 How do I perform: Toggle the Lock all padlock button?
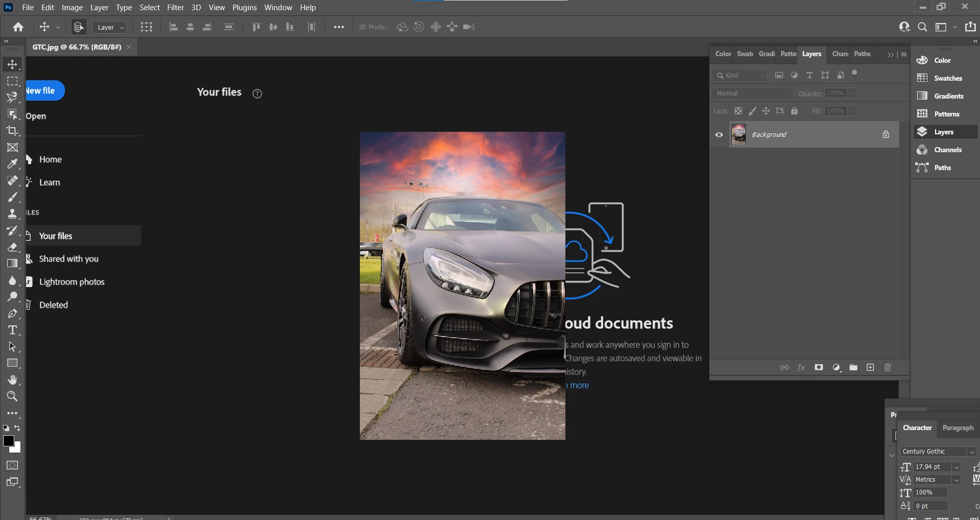pos(794,111)
